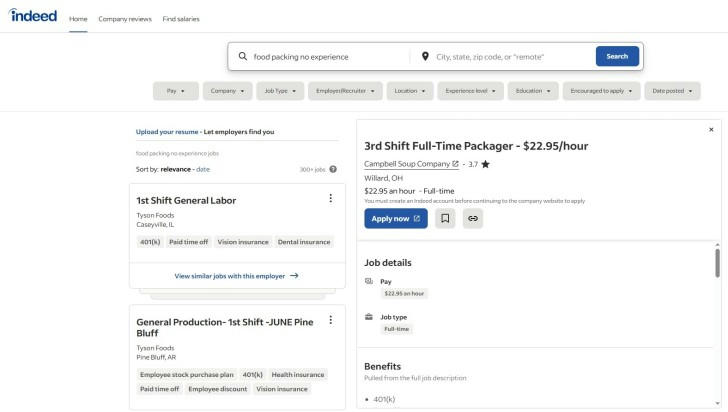Click the Pay money icon in Job details
Viewport: 728px width, 412px height.
369,281
